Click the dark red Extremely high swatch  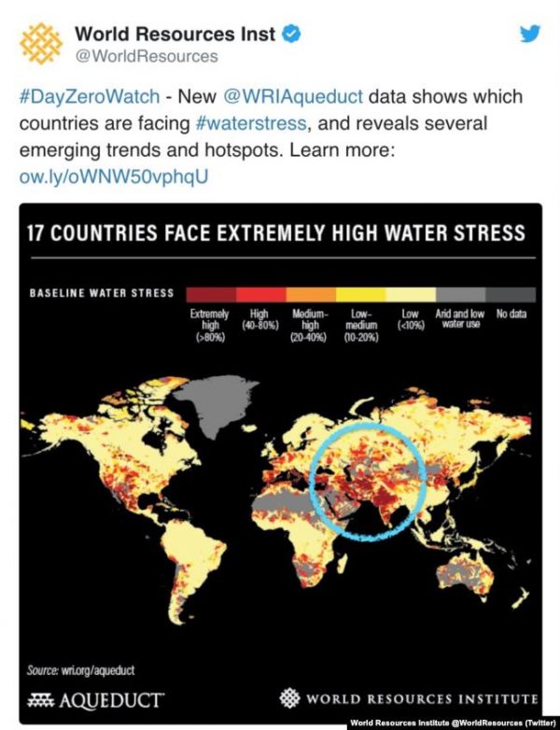click(x=211, y=293)
